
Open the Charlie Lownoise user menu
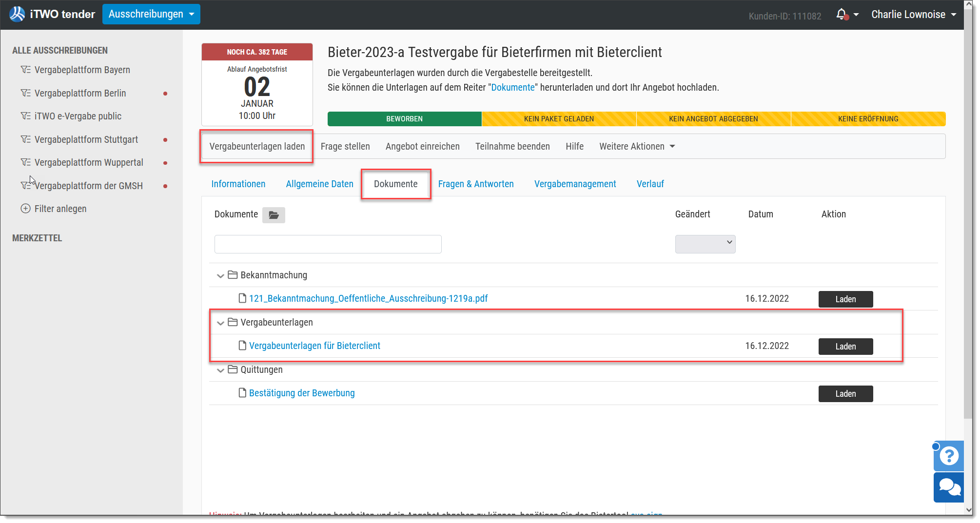tap(914, 14)
